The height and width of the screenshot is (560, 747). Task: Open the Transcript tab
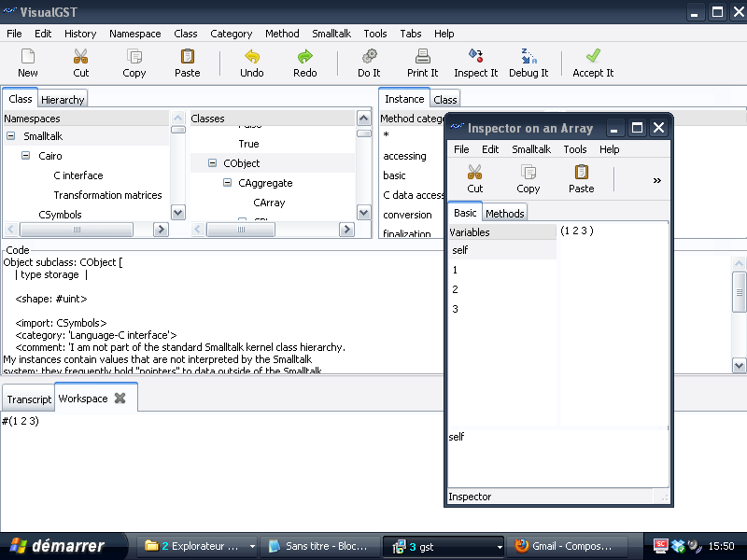click(29, 399)
